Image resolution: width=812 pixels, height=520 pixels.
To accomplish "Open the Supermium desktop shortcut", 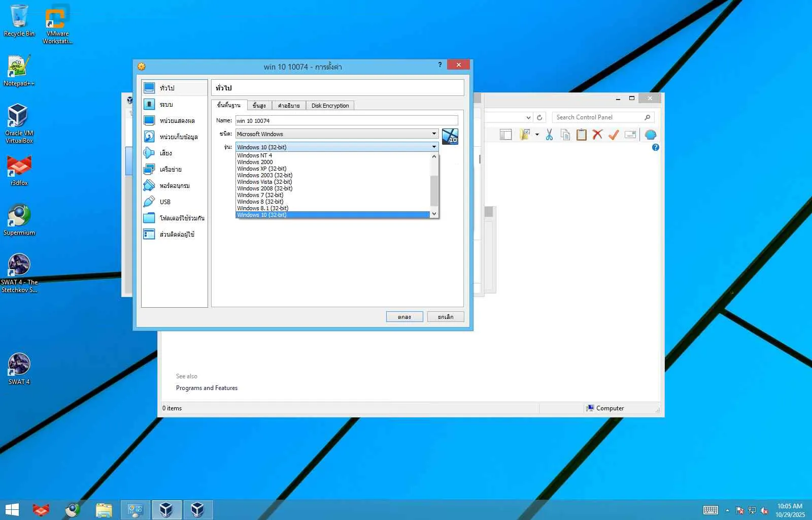I will pos(19,220).
